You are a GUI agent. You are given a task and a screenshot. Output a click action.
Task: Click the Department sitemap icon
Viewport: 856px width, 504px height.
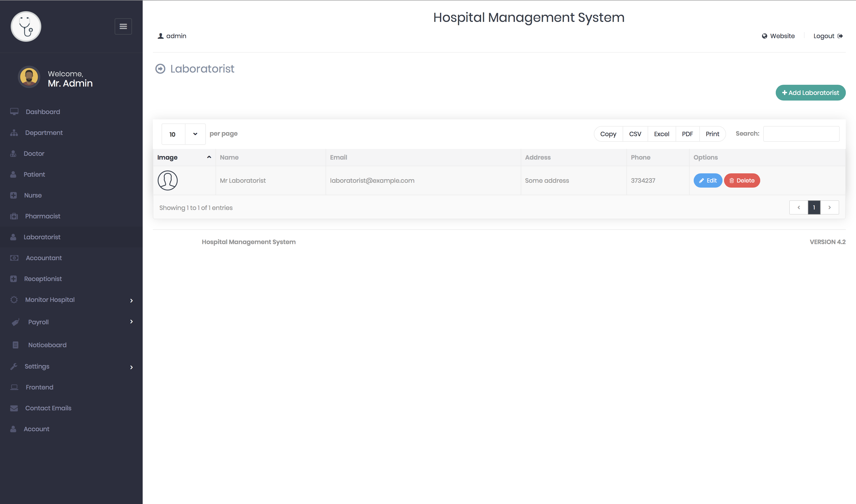tap(14, 133)
